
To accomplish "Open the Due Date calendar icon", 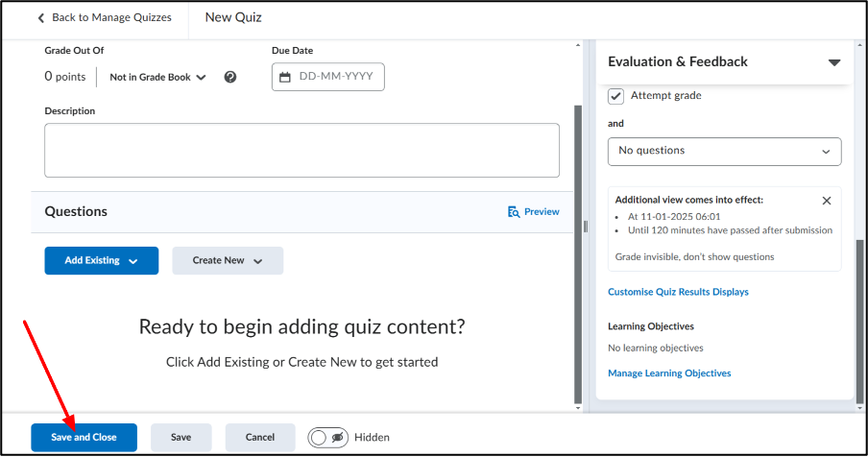I will [x=285, y=77].
